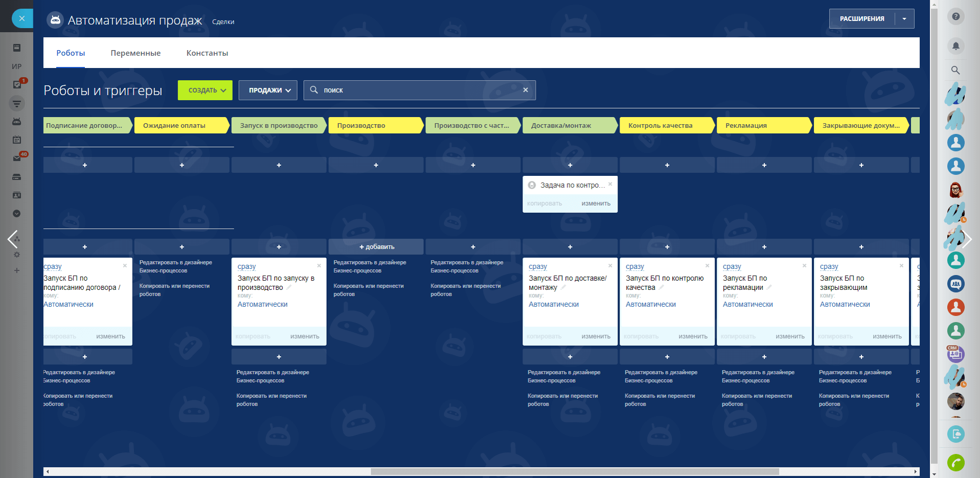Switch to the 'Переменные' tab

135,53
